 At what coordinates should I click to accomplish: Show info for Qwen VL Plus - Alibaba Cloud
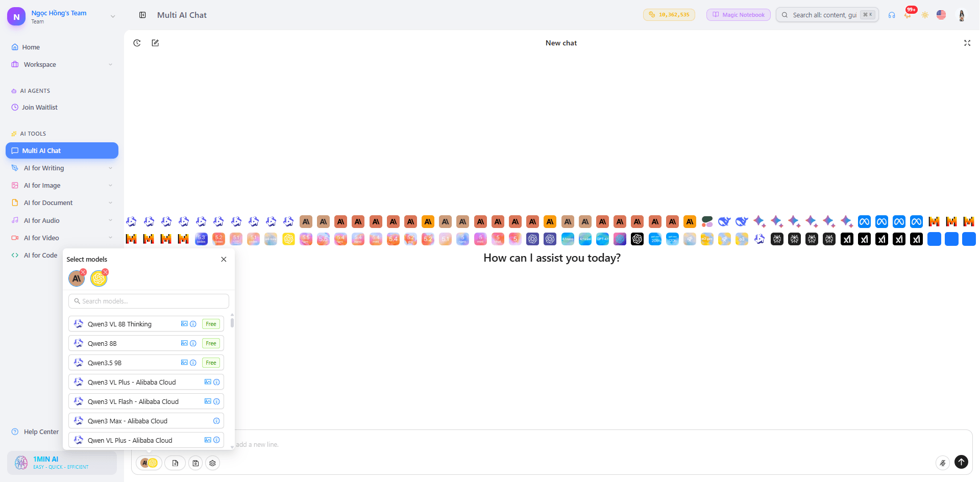click(x=216, y=440)
